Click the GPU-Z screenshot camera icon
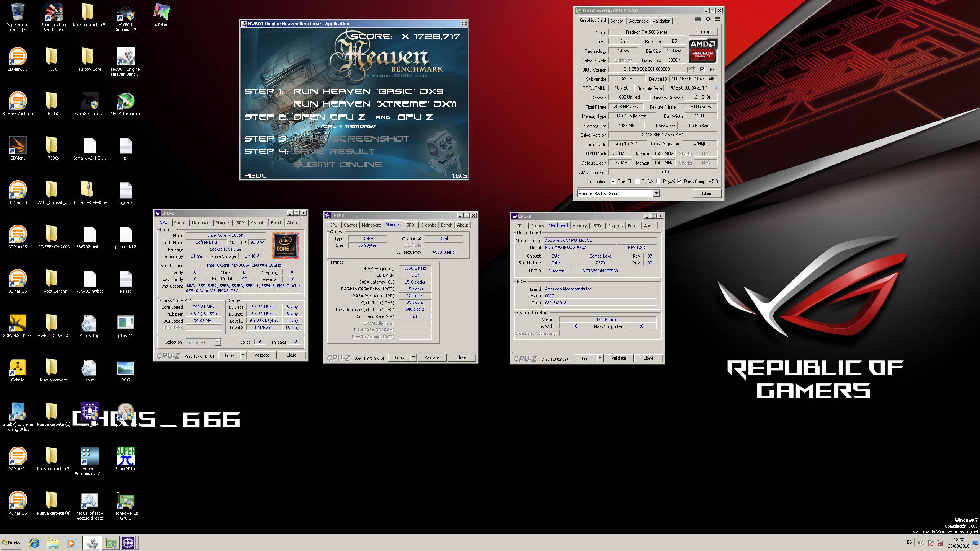The height and width of the screenshot is (551, 980). (x=698, y=19)
